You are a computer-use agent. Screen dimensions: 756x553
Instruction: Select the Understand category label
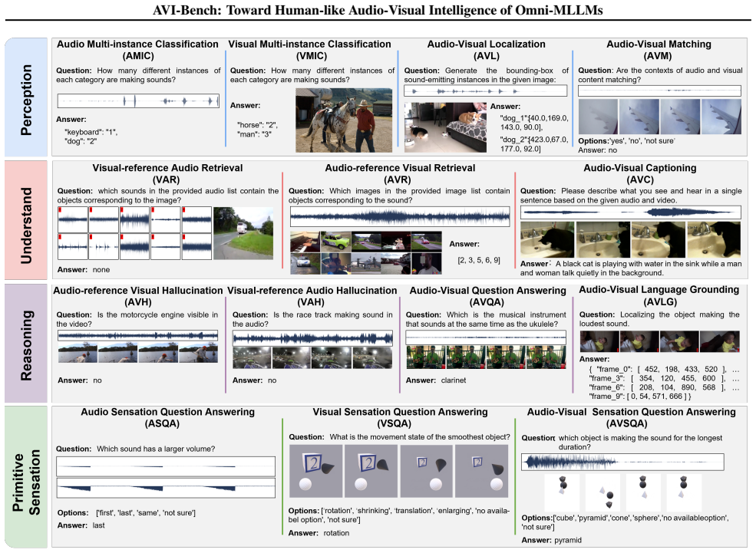click(26, 225)
